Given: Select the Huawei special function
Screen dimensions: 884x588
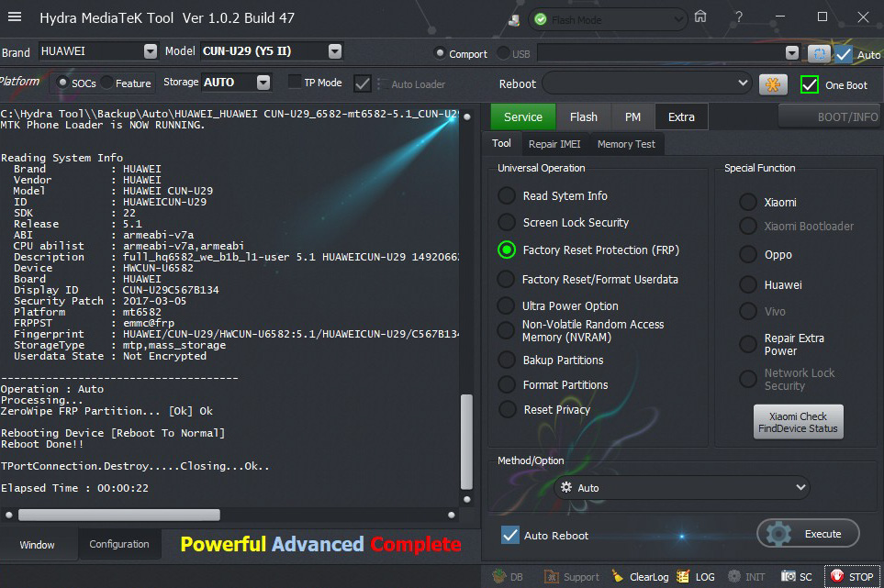Looking at the screenshot, I should coord(747,285).
